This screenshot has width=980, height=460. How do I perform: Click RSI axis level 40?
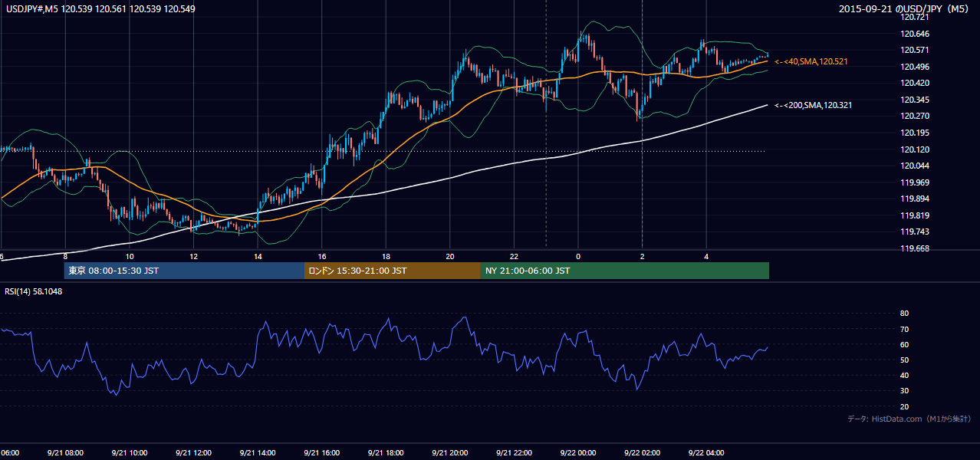coord(904,375)
